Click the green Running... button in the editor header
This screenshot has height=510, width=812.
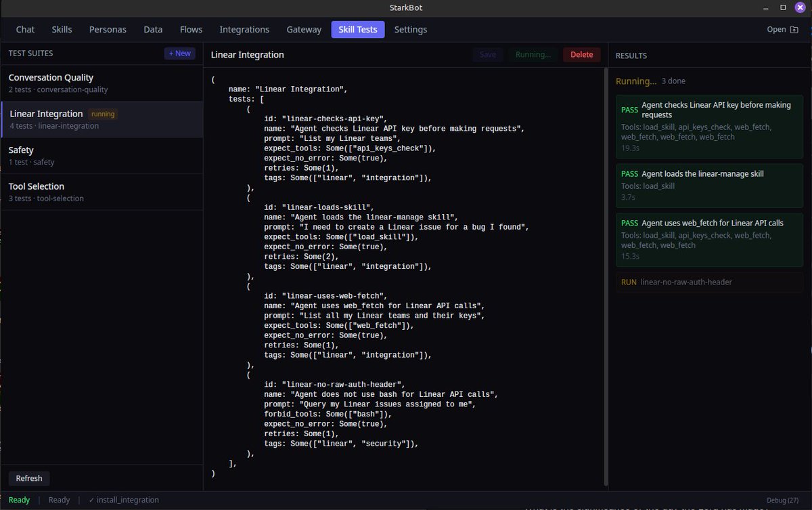533,55
